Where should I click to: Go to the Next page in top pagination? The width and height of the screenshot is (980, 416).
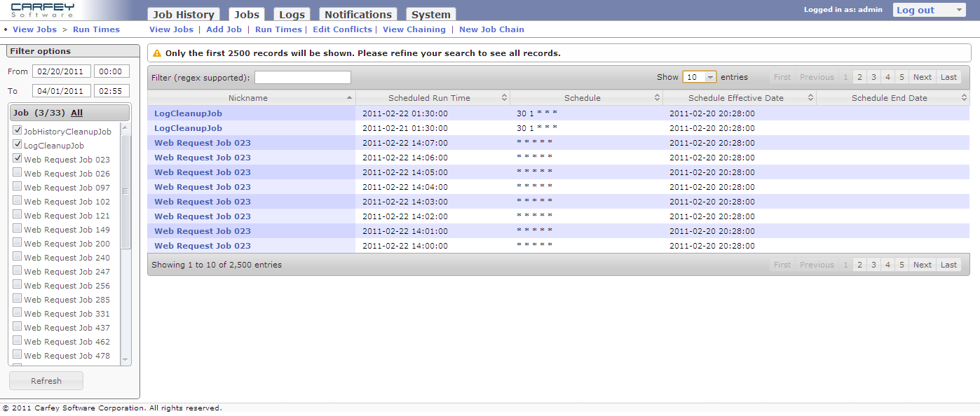pos(922,77)
